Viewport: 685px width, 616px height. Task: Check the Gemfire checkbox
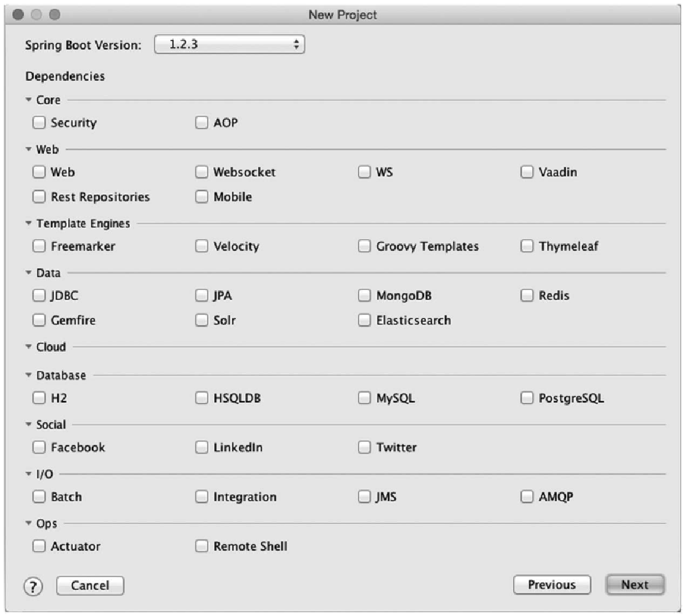click(39, 320)
